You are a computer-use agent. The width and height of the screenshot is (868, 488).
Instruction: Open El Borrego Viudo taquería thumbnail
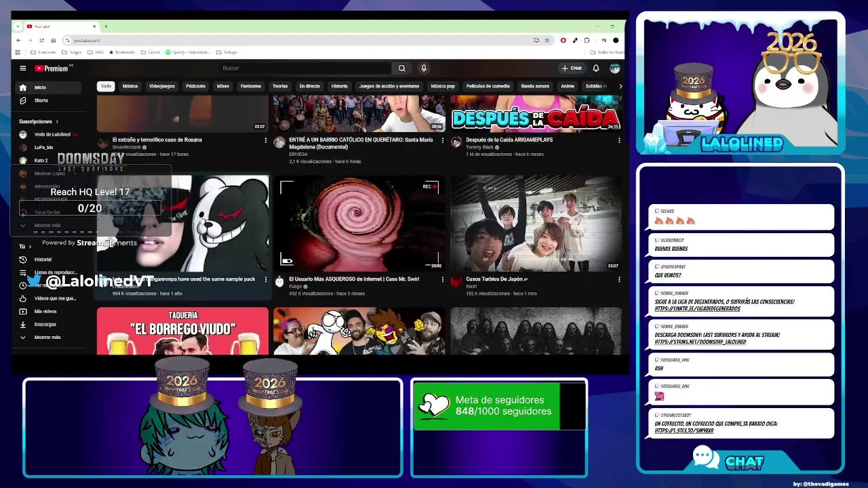click(x=182, y=331)
